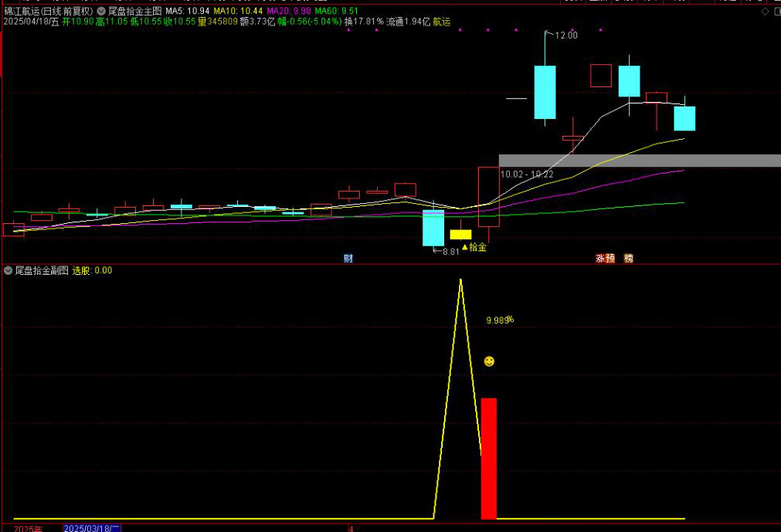This screenshot has height=532, width=781.
Task: Click the yellow smiley face signal icon
Action: (x=489, y=361)
